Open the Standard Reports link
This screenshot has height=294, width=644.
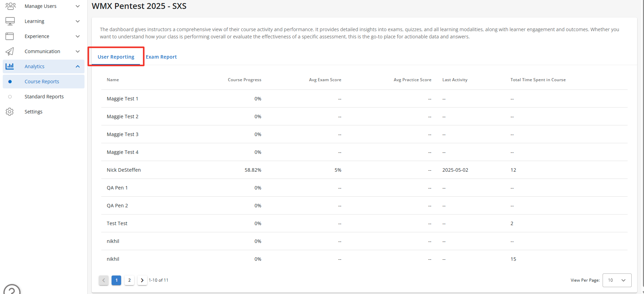[44, 97]
